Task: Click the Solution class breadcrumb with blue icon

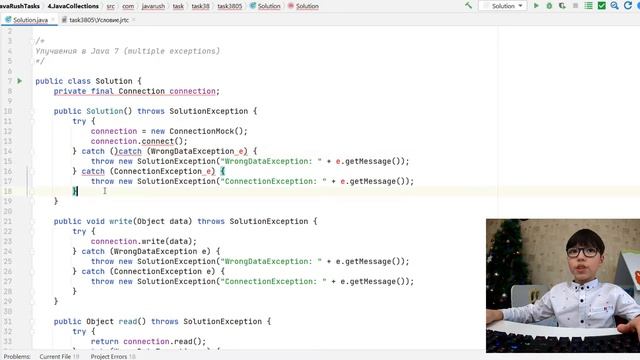Action: click(x=265, y=6)
